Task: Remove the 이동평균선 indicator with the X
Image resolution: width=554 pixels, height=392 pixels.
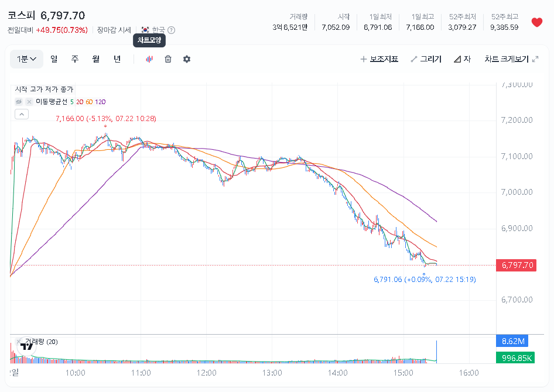Action: point(29,102)
